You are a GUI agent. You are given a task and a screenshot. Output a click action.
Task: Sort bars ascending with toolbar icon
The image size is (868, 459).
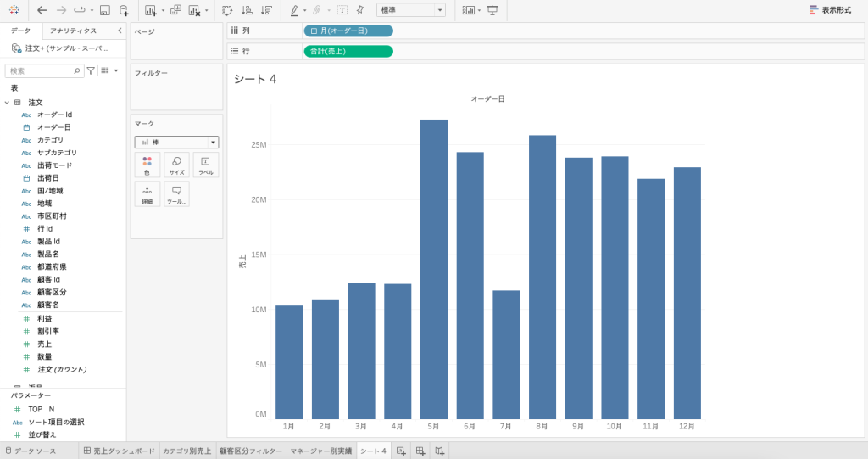tap(248, 10)
